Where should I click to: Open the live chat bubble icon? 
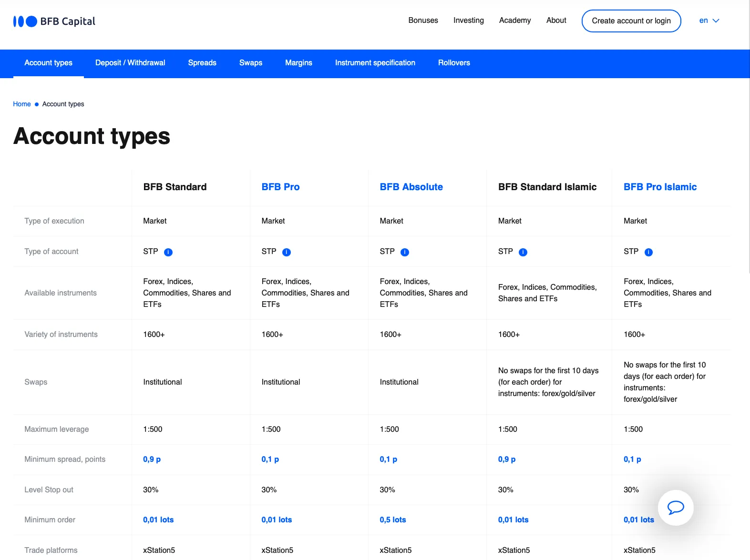click(676, 508)
